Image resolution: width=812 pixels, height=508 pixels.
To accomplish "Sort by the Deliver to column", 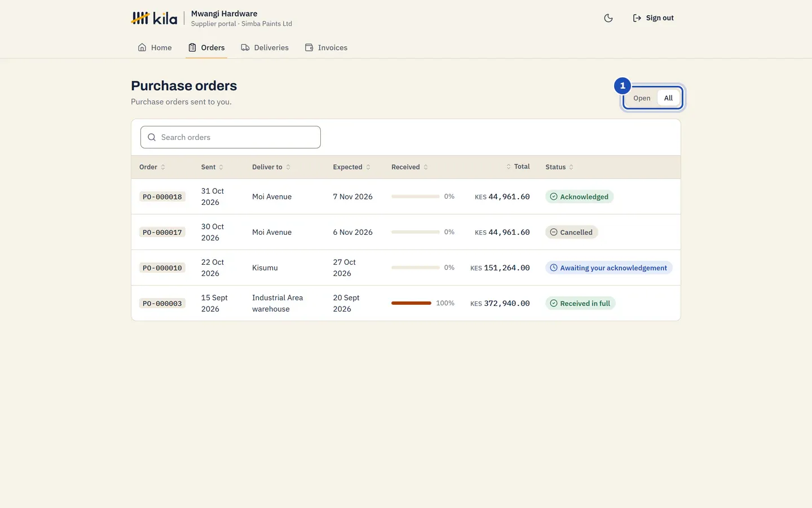I will pyautogui.click(x=271, y=167).
